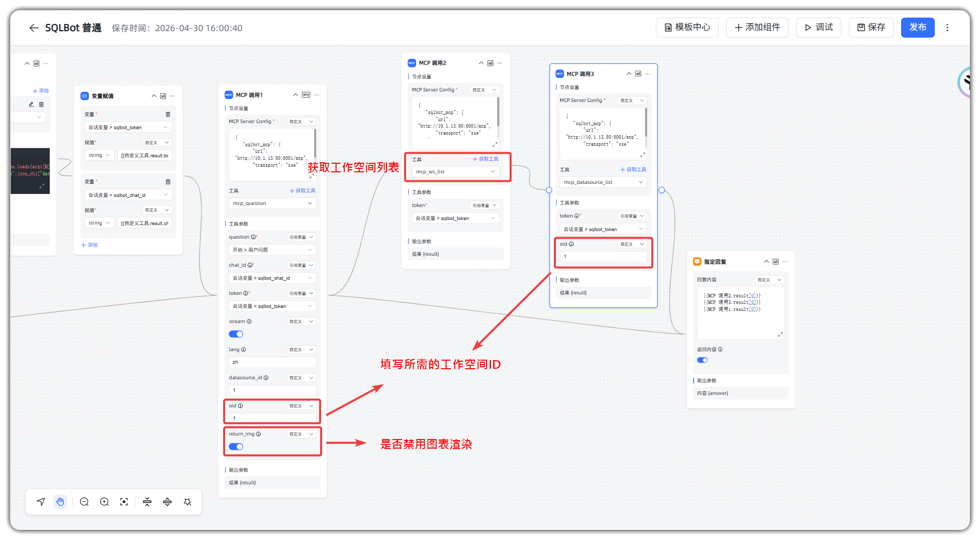This screenshot has height=540, width=980.
Task: Click the 添加 link below 变量赋值 variables
Action: [89, 245]
